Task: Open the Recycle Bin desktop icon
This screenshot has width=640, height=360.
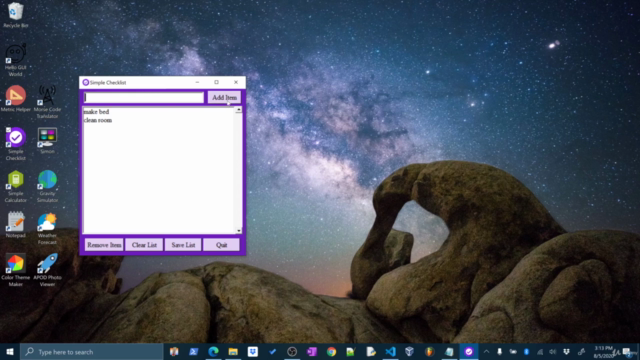Action: click(x=16, y=15)
